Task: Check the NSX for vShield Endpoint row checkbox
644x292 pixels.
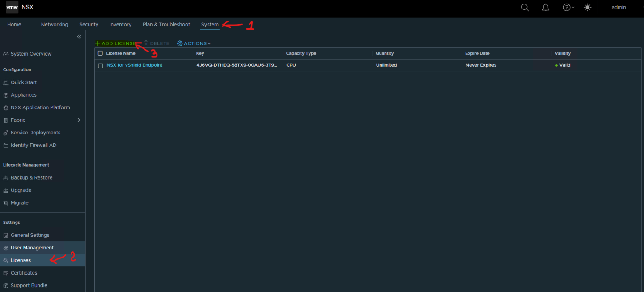Action: click(100, 65)
